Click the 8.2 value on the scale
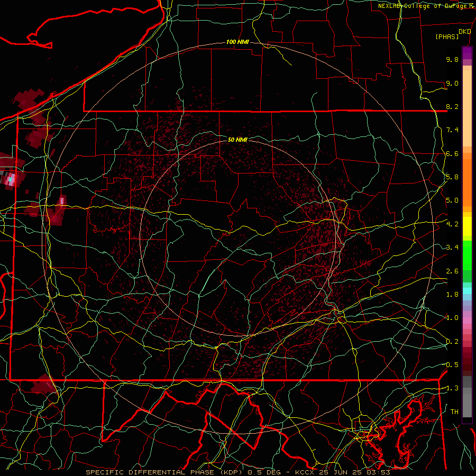The width and height of the screenshot is (476, 476). pyautogui.click(x=452, y=106)
